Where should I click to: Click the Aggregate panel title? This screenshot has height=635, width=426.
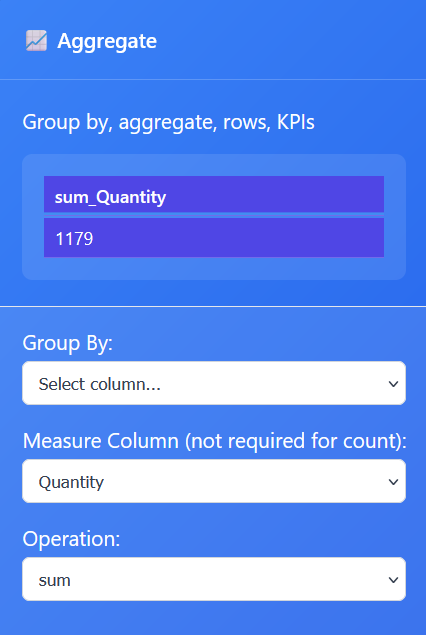pyautogui.click(x=107, y=41)
